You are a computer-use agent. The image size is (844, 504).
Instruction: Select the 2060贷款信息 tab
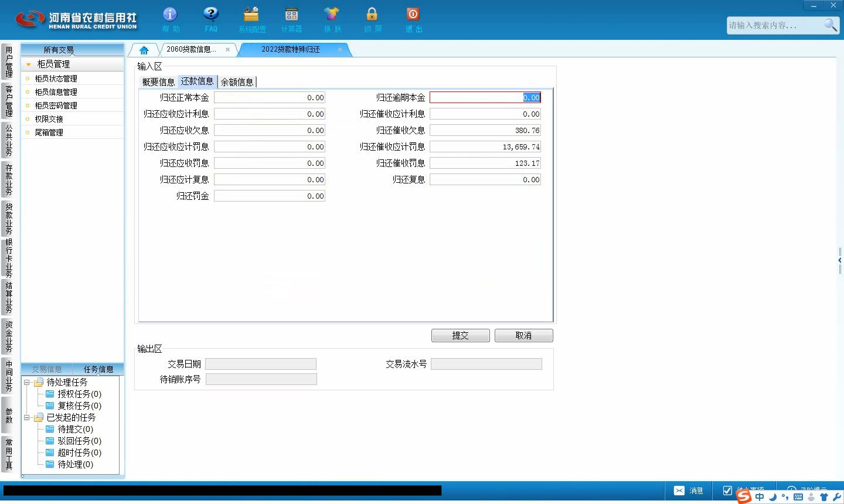click(x=191, y=50)
